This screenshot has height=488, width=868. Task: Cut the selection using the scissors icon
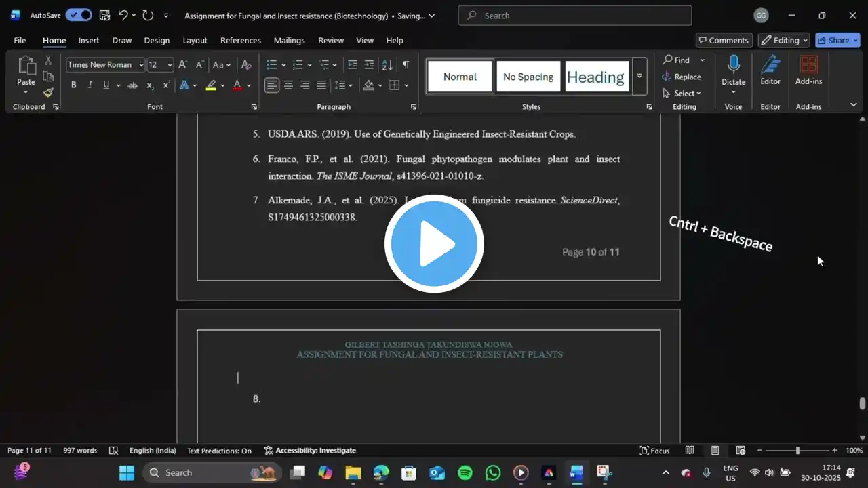(48, 61)
